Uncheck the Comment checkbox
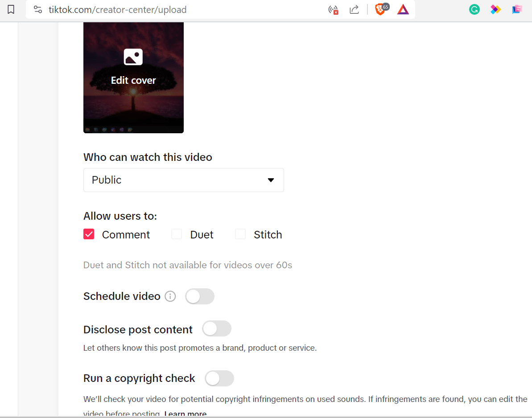 pyautogui.click(x=89, y=234)
